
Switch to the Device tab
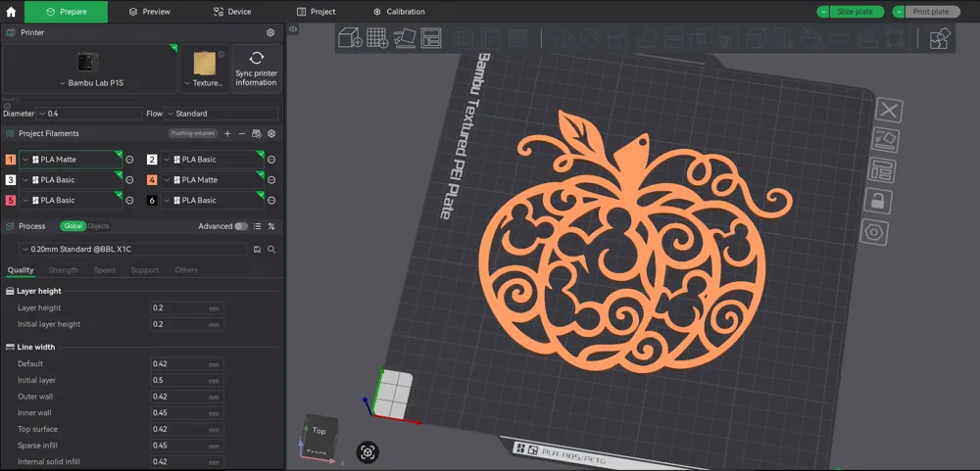(x=232, y=11)
